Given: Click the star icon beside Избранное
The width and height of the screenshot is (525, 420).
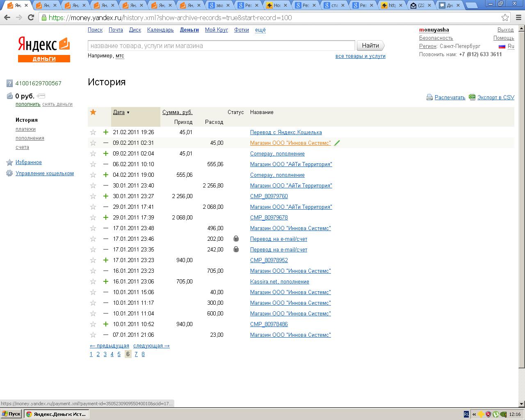Looking at the screenshot, I should [10, 162].
